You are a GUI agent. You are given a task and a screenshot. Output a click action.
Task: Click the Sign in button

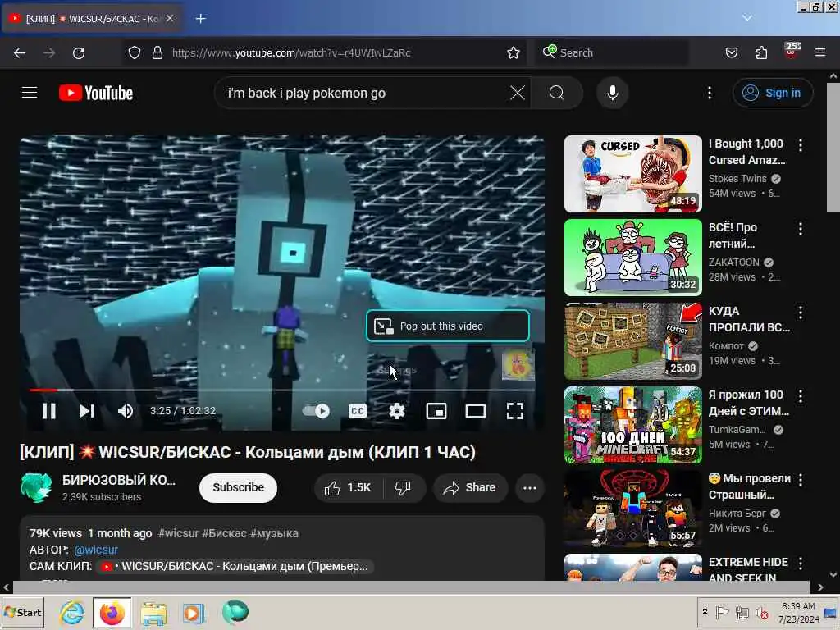(x=772, y=93)
